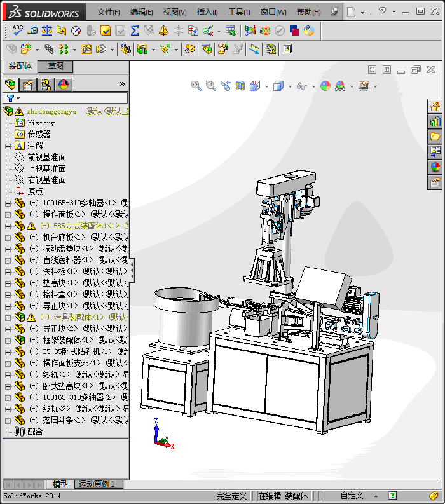Viewport: 445px width, 504px height.
Task: Switch to the 装配体 tab
Action: click(x=20, y=66)
